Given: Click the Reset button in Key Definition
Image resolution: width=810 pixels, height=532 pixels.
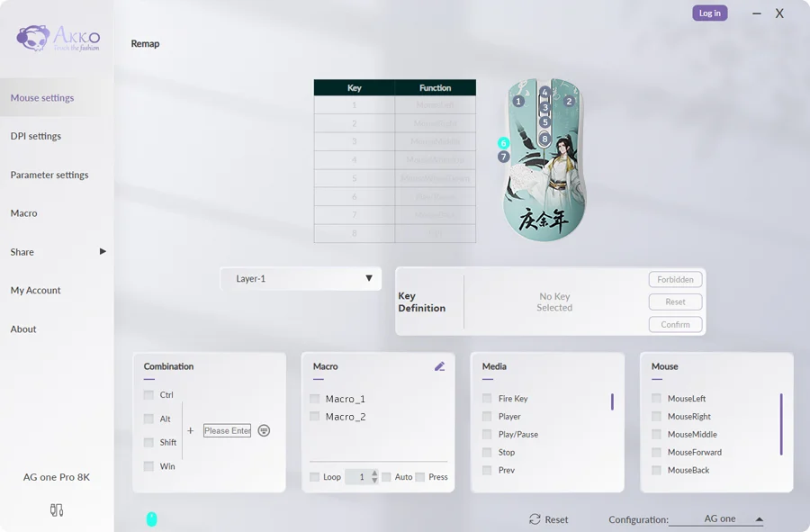Looking at the screenshot, I should pos(675,302).
